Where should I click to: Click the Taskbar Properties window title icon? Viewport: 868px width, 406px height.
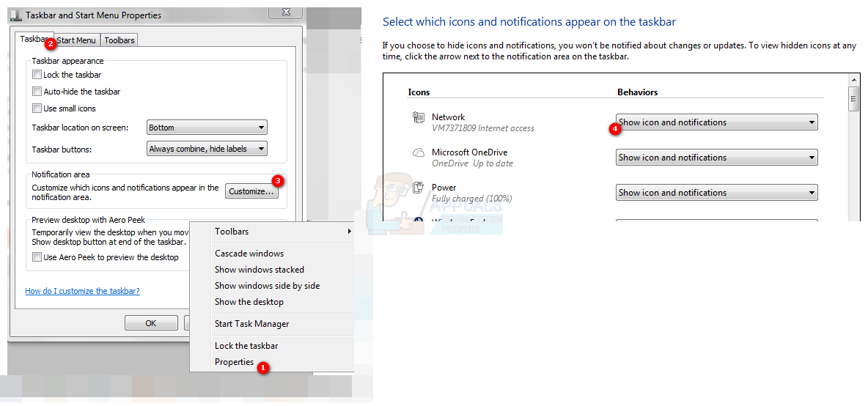[15, 15]
